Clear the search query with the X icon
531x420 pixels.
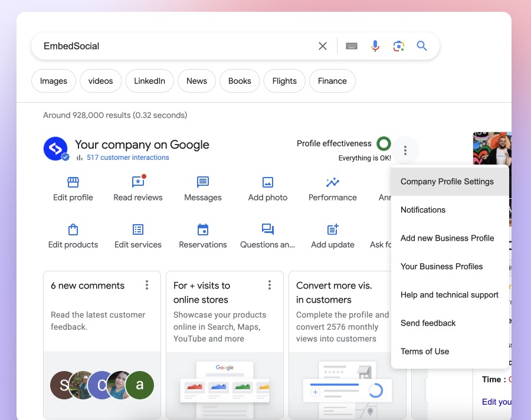(322, 45)
